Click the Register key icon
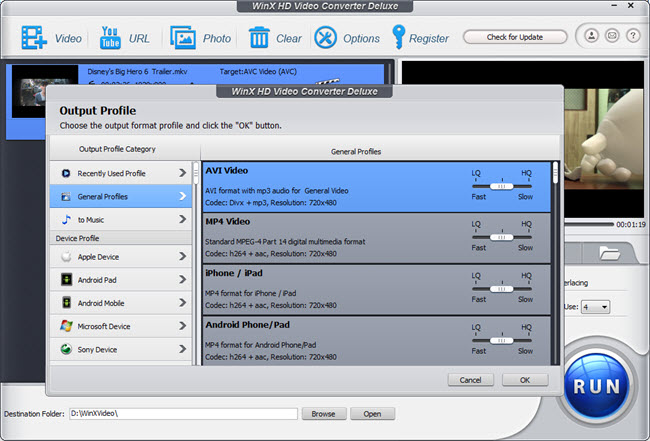650x441 pixels. coord(398,37)
